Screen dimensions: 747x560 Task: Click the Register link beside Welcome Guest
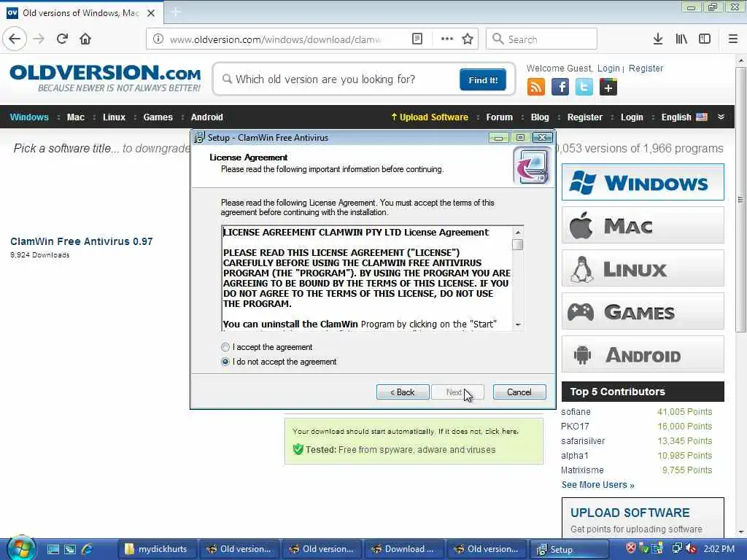click(x=646, y=69)
